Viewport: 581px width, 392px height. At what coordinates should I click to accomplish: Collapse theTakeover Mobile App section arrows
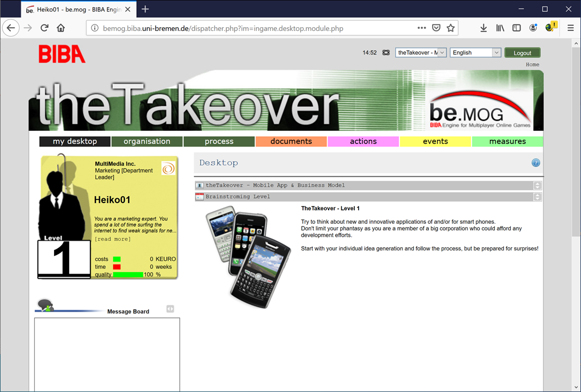pyautogui.click(x=537, y=186)
